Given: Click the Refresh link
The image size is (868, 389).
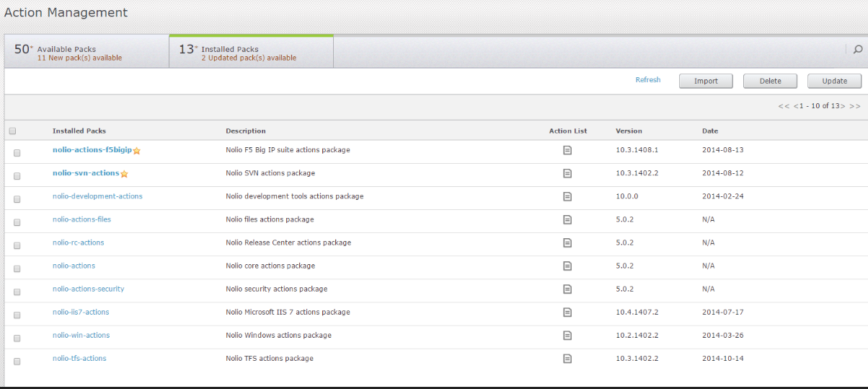Looking at the screenshot, I should point(647,80).
